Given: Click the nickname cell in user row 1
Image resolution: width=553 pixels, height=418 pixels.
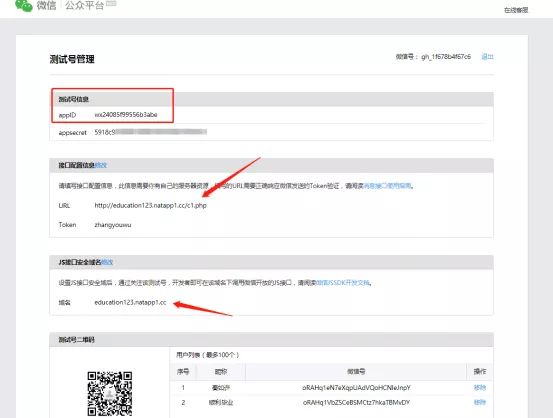Looking at the screenshot, I should (x=221, y=388).
